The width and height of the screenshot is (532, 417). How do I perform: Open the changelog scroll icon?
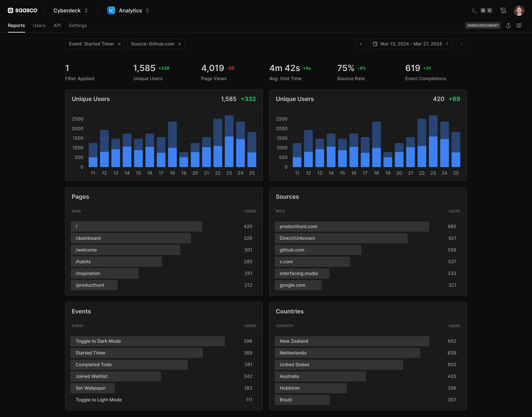(x=503, y=10)
